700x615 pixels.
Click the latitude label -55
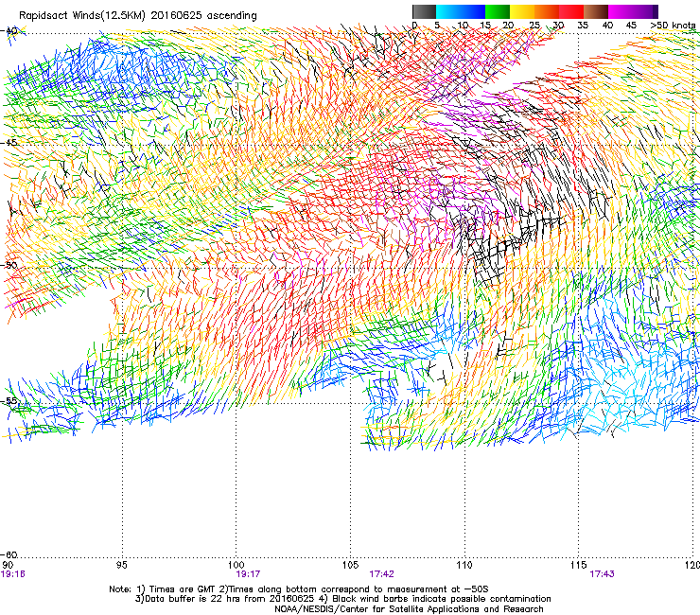9,400
